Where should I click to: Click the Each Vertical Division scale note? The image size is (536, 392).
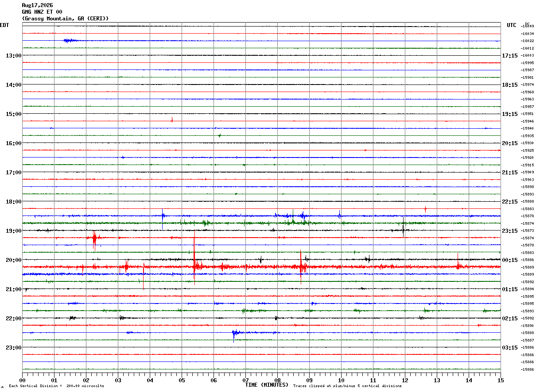56,386
